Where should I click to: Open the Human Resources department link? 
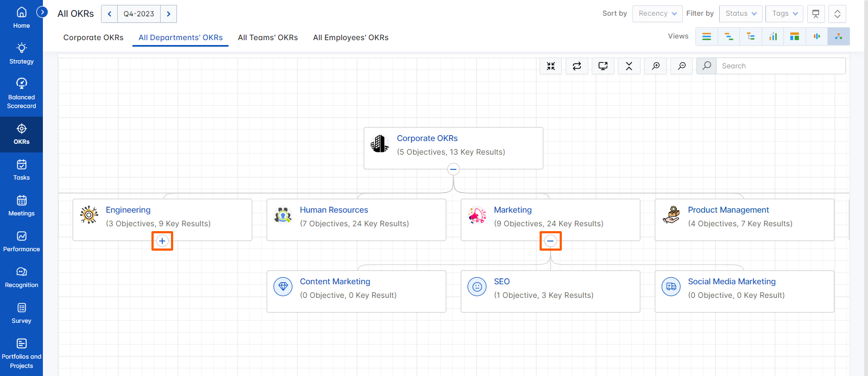pos(334,210)
